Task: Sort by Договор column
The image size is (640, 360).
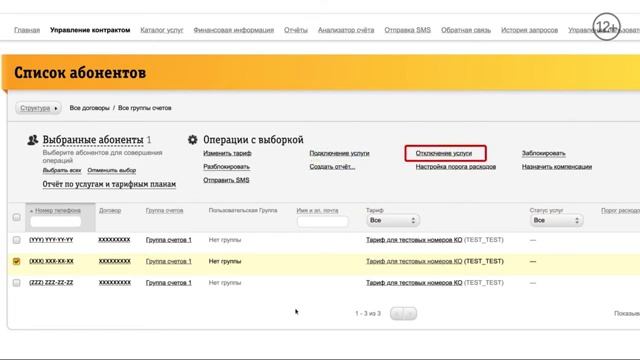Action: 110,211
